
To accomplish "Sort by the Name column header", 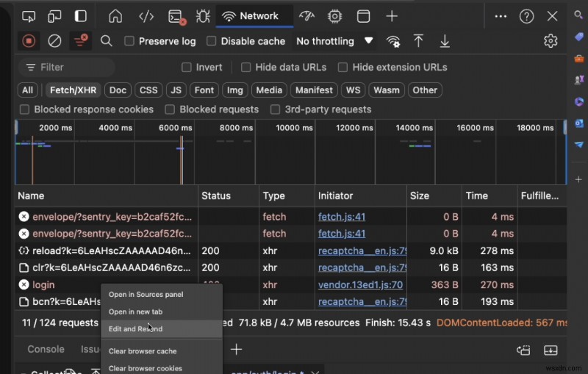I will click(x=106, y=196).
